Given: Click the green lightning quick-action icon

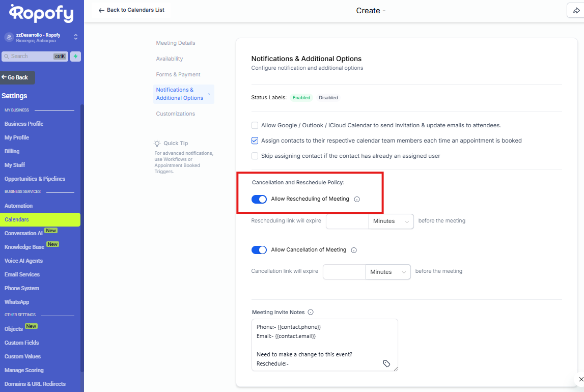Looking at the screenshot, I should (x=75, y=57).
